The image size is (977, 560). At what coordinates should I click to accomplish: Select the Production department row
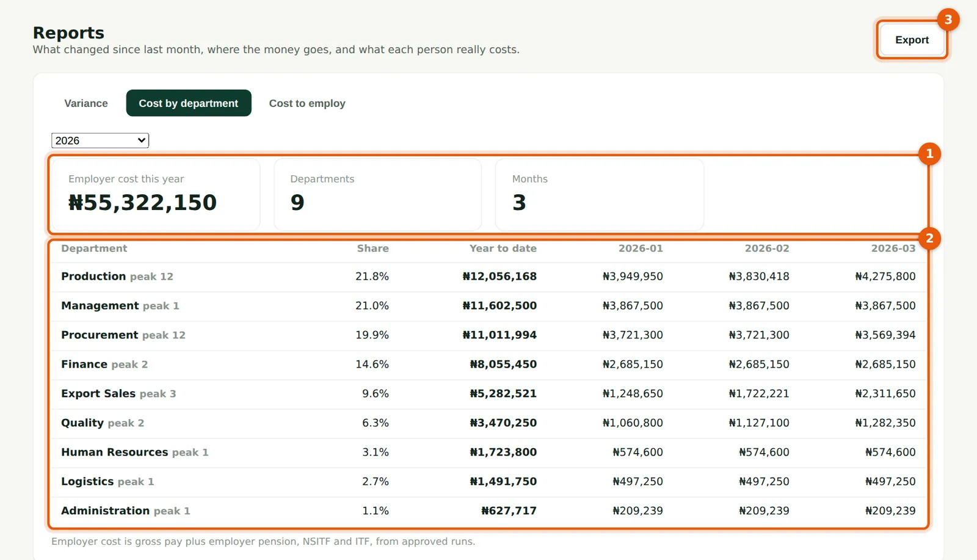[488, 277]
